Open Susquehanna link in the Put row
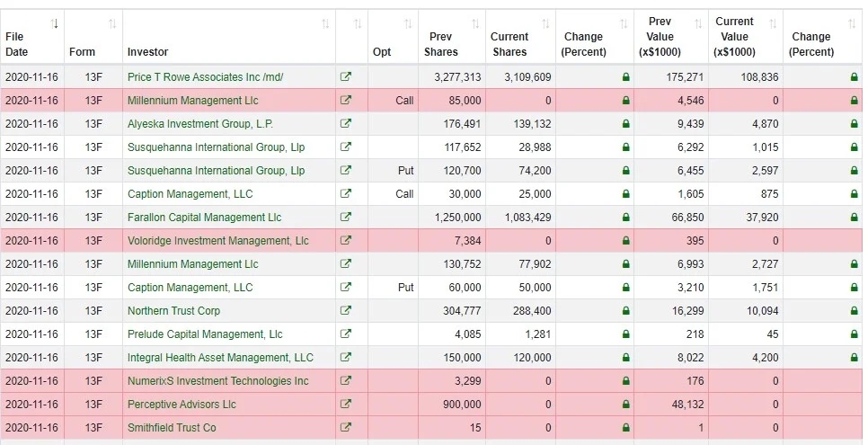 click(x=216, y=170)
